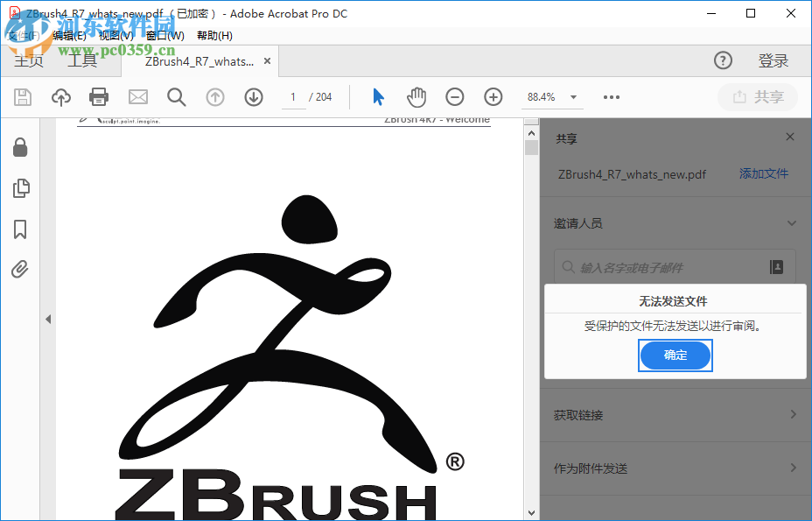
Task: Expand the 作为附件发送 section
Action: point(674,468)
